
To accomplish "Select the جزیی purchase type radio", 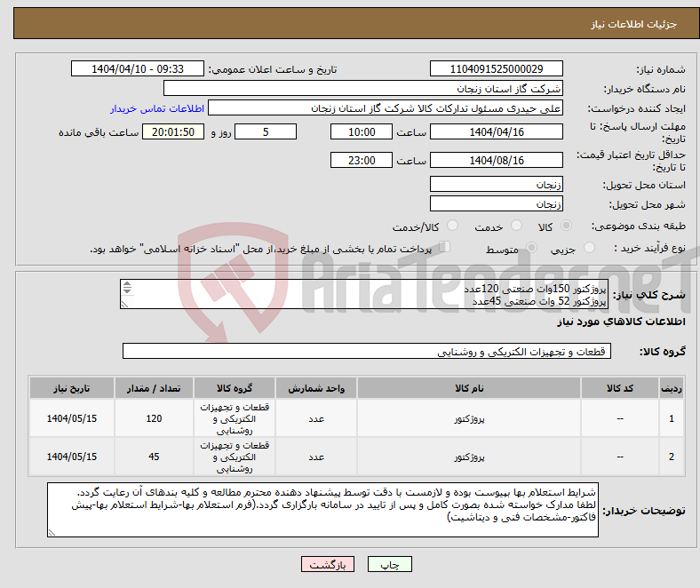I will [589, 247].
